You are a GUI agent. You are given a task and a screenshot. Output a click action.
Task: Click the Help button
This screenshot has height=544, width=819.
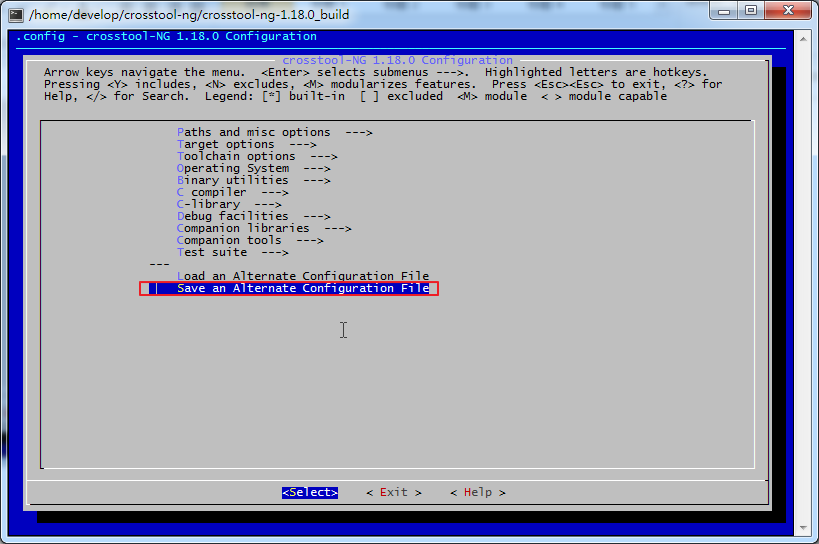478,492
